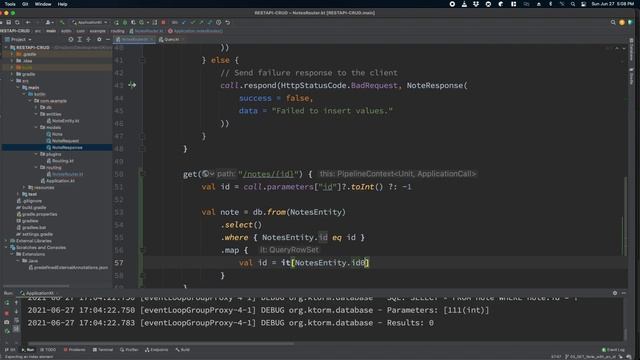Click the 'routing' breadcrumb in navigation bar
Screen dimensions: 640x360
click(118, 31)
